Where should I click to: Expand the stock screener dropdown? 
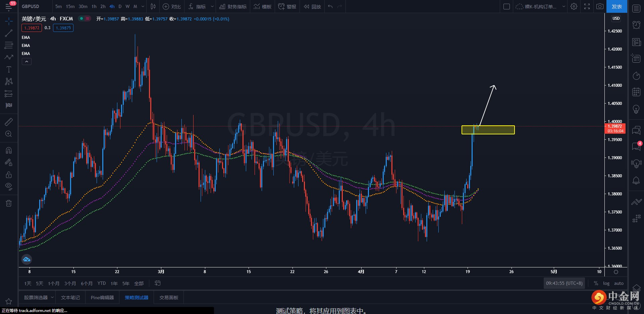pos(52,298)
